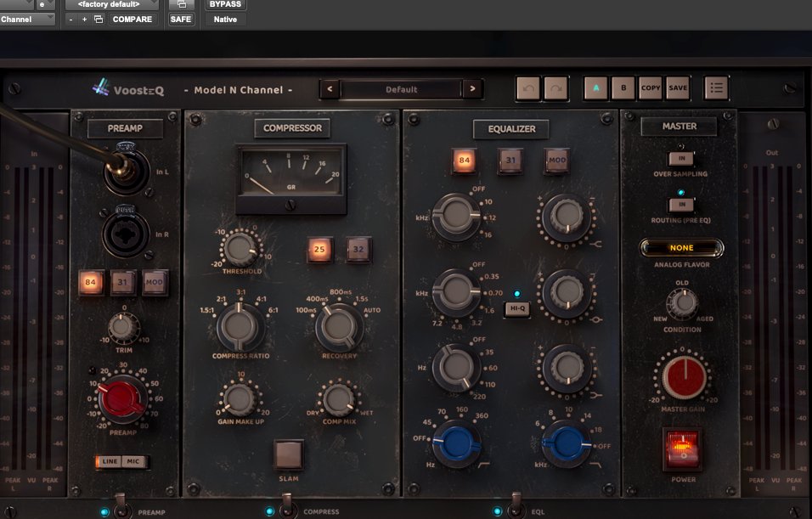Viewport: 812px width, 519px height.
Task: Click the VoosteQ logo
Action: click(128, 88)
